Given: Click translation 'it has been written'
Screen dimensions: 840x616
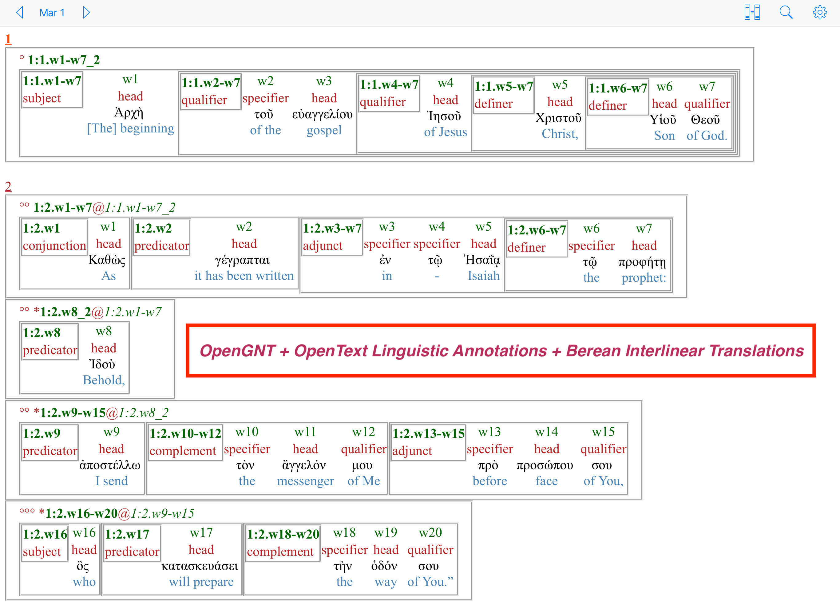Looking at the screenshot, I should [244, 276].
